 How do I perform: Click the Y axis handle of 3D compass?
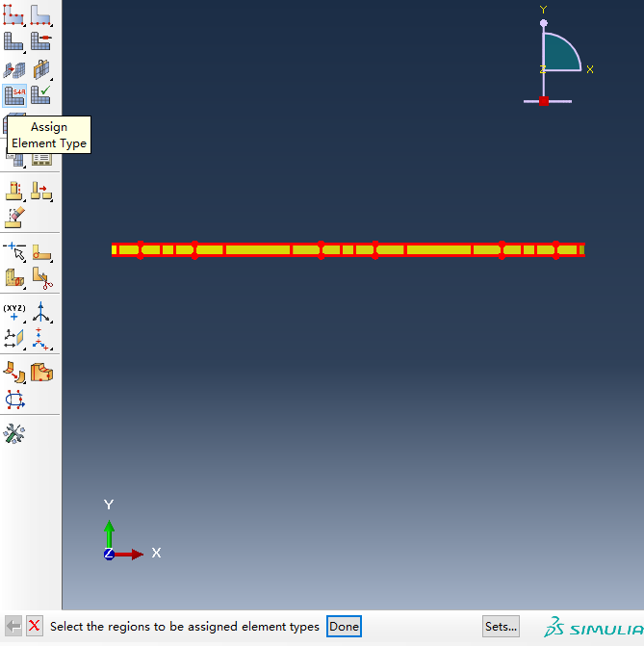(x=544, y=23)
